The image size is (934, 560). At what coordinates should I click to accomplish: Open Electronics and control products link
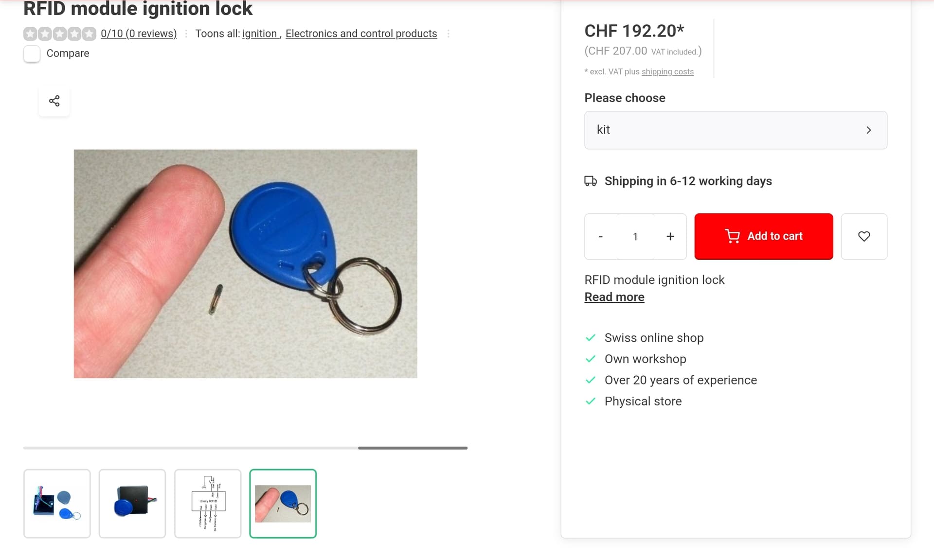(361, 34)
